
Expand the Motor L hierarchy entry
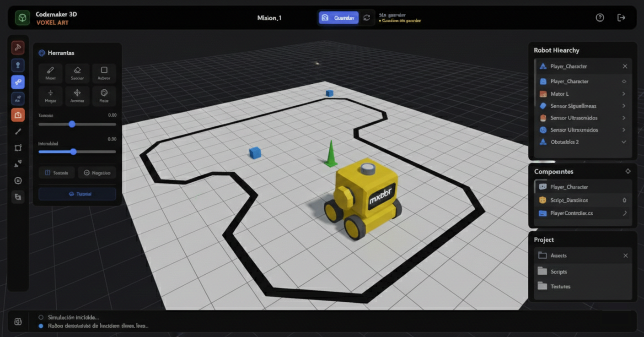pyautogui.click(x=624, y=93)
